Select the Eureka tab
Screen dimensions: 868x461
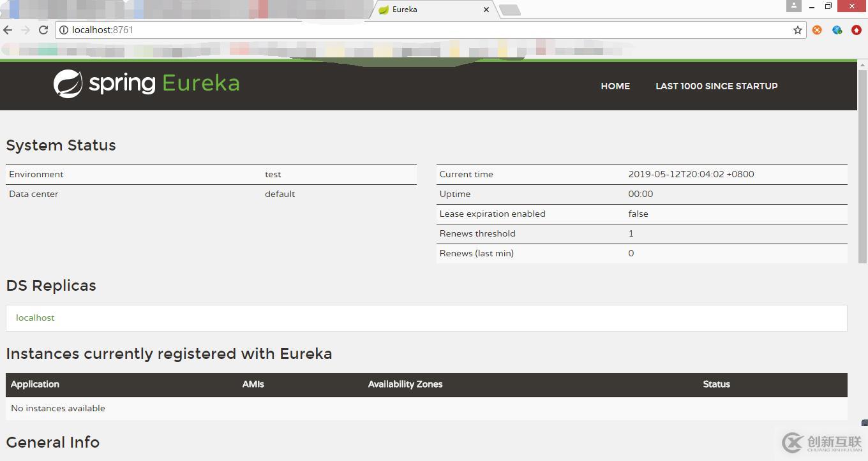(434, 10)
